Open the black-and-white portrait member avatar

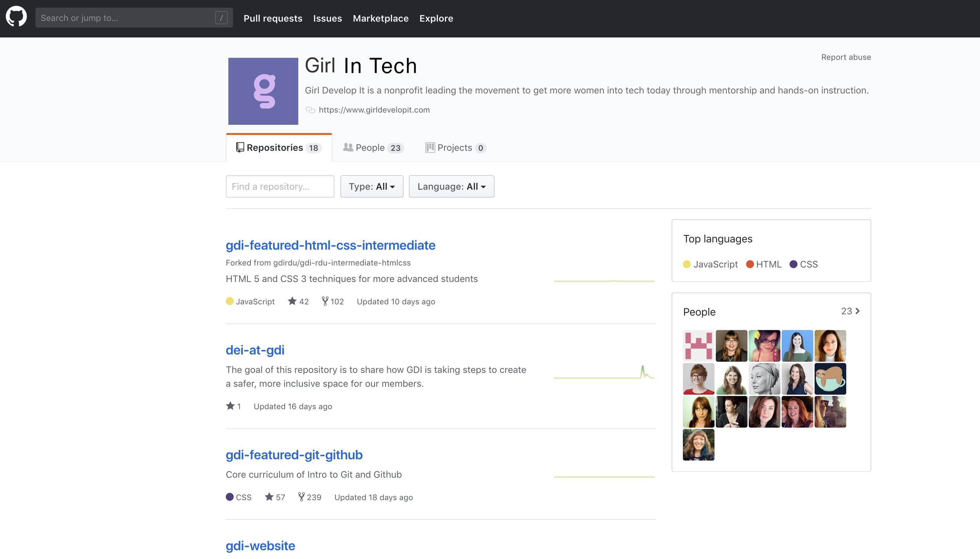tap(764, 379)
